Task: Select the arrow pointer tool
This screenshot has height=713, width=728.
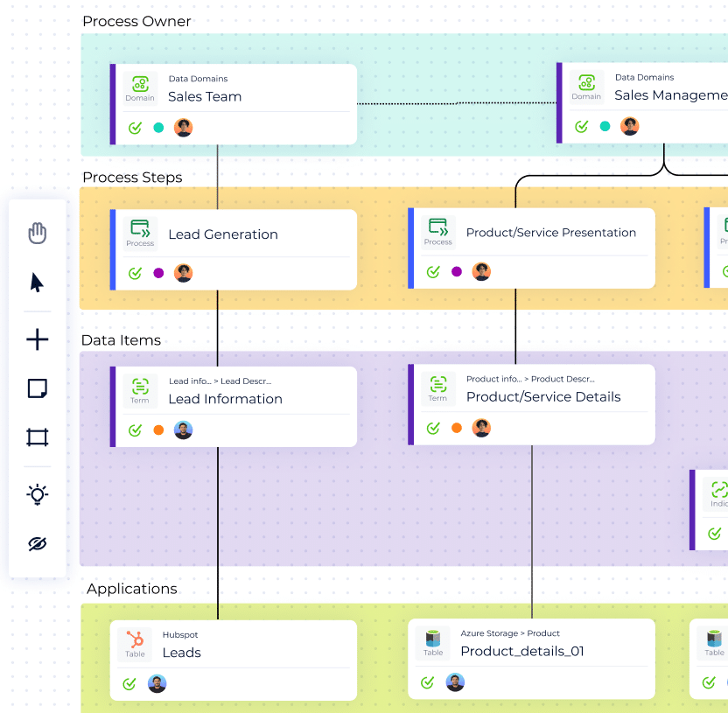Action: click(37, 283)
